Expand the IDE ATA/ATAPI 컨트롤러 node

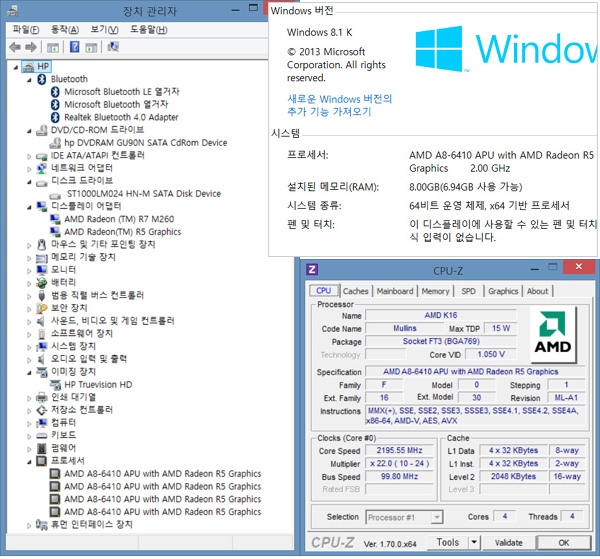pyautogui.click(x=29, y=156)
